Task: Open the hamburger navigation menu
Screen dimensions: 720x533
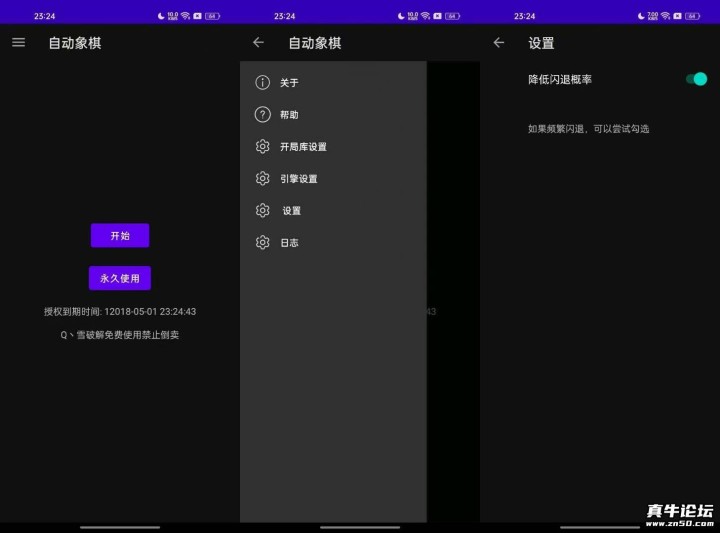Action: click(x=18, y=42)
